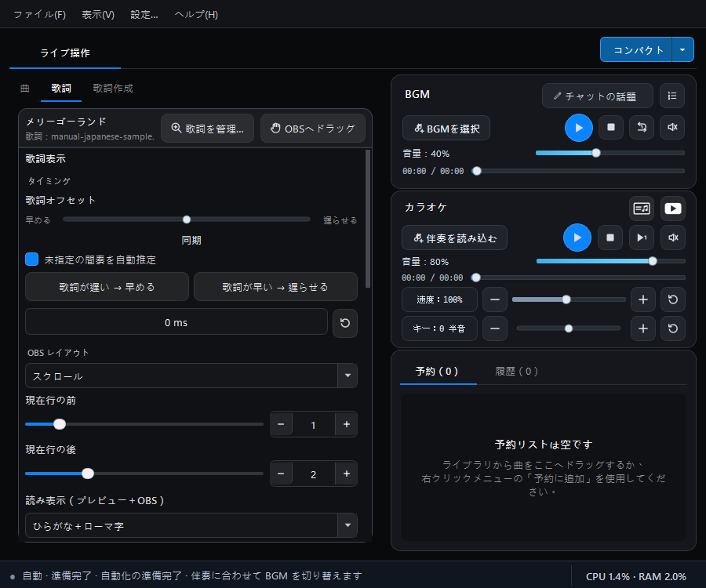Screen dimensions: 706x588
Task: Click the lyrics panel vertical scrollbar
Action: 367,219
